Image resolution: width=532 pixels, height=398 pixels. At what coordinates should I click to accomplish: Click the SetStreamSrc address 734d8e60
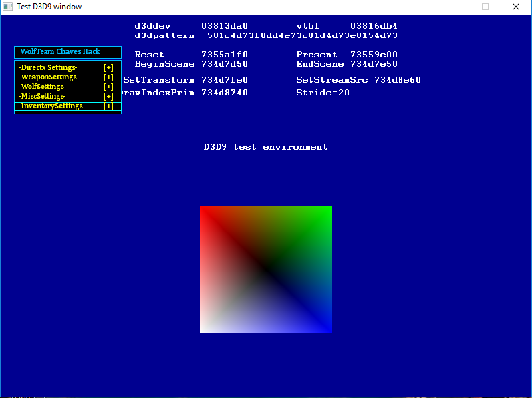click(x=397, y=80)
